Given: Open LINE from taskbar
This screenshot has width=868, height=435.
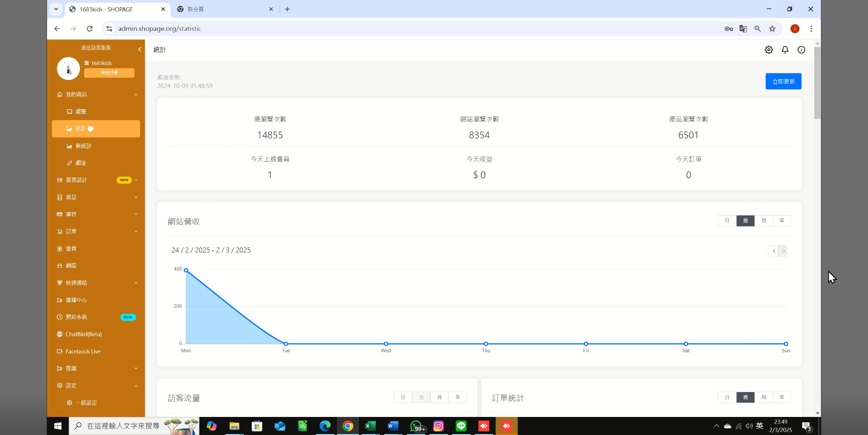Looking at the screenshot, I should (x=461, y=426).
